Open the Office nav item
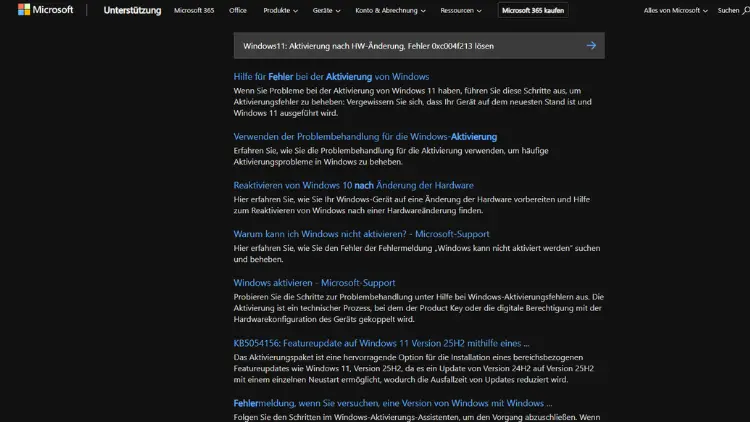The width and height of the screenshot is (750, 422). [238, 10]
